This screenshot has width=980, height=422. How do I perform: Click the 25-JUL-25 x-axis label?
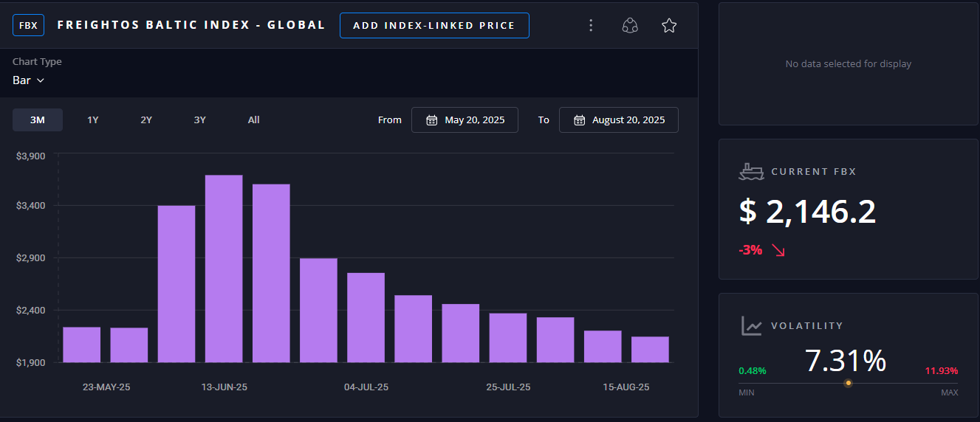click(x=508, y=387)
